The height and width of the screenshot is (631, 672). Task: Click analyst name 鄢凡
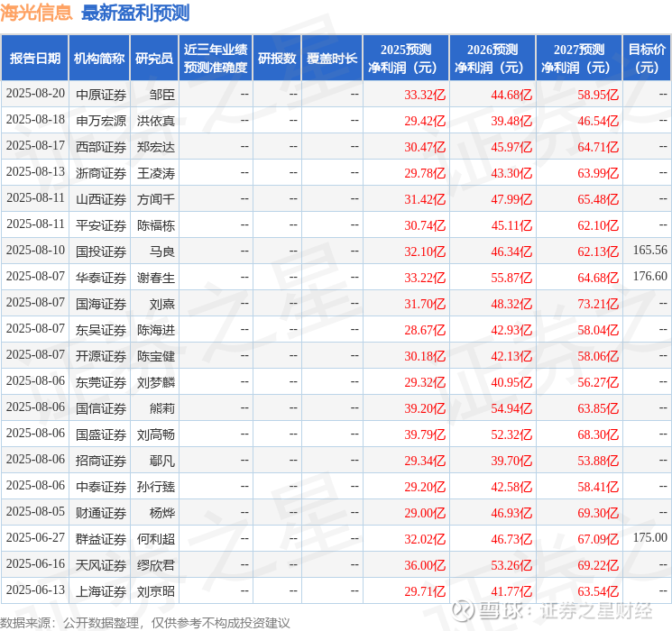pyautogui.click(x=162, y=461)
